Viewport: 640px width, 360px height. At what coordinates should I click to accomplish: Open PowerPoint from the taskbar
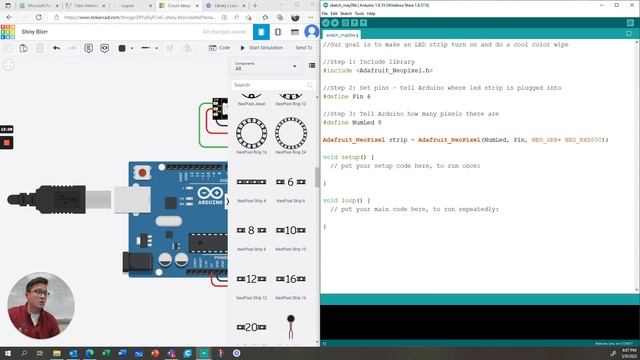tap(155, 353)
